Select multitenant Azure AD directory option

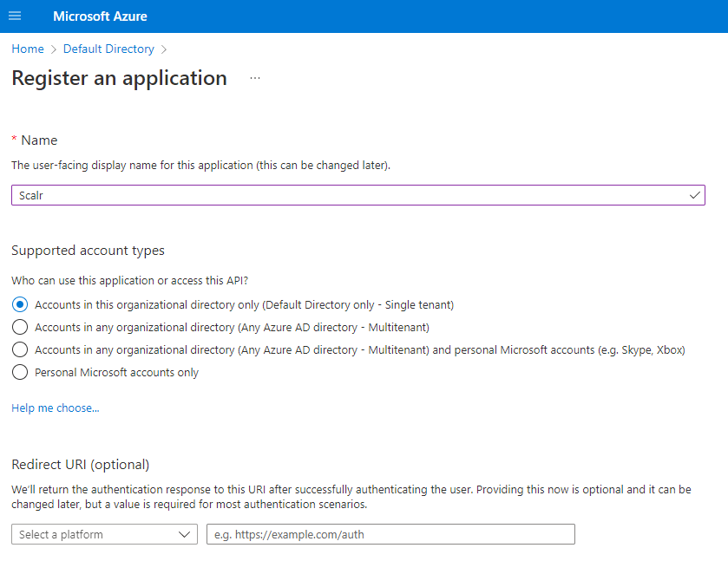click(x=20, y=328)
